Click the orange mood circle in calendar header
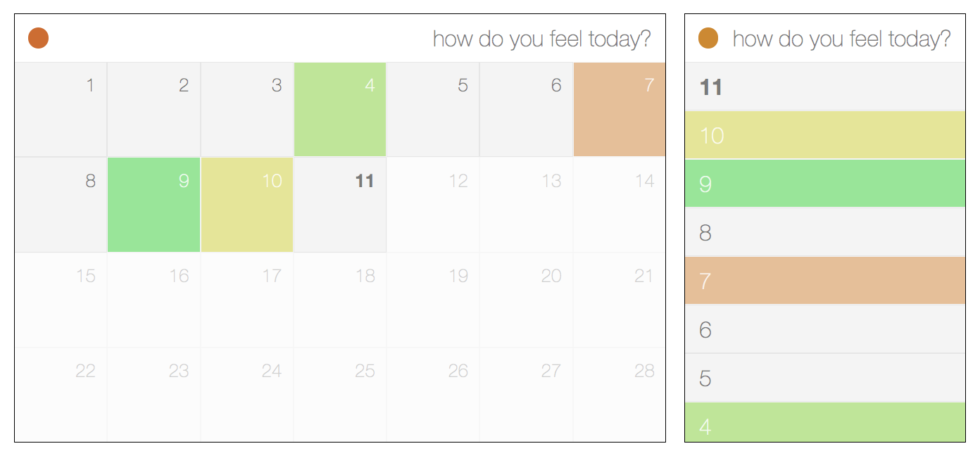 (x=38, y=38)
